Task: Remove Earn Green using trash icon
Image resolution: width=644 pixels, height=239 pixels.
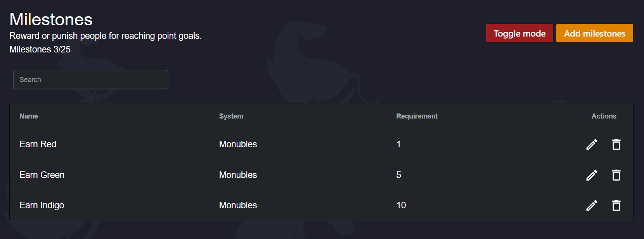Action: tap(616, 175)
